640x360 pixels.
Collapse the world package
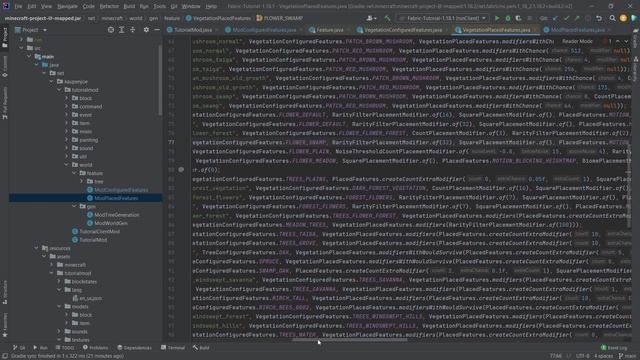point(67,165)
